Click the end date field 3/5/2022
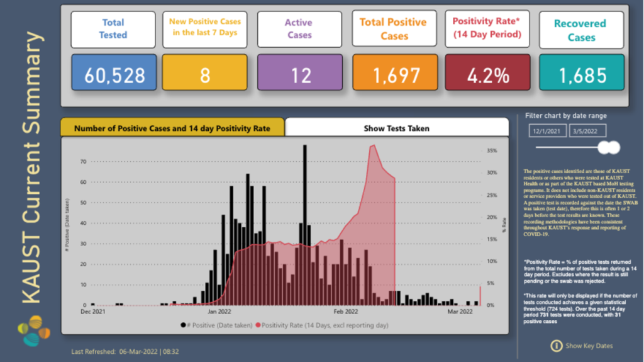 (587, 131)
